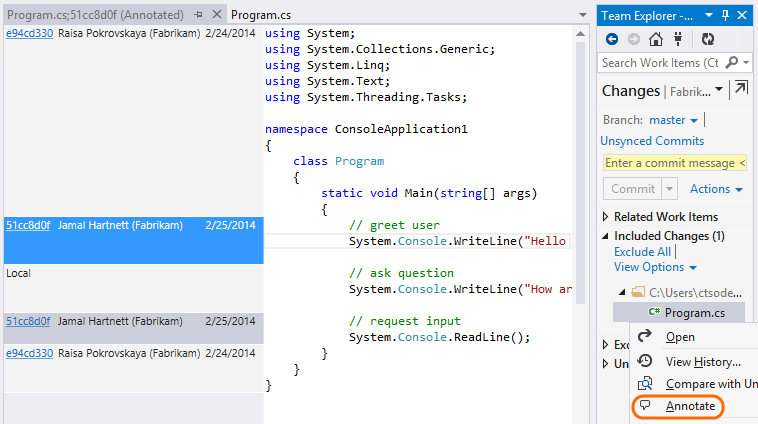The height and width of the screenshot is (424, 758).
Task: Choose Annotate from context menu
Action: click(x=690, y=406)
